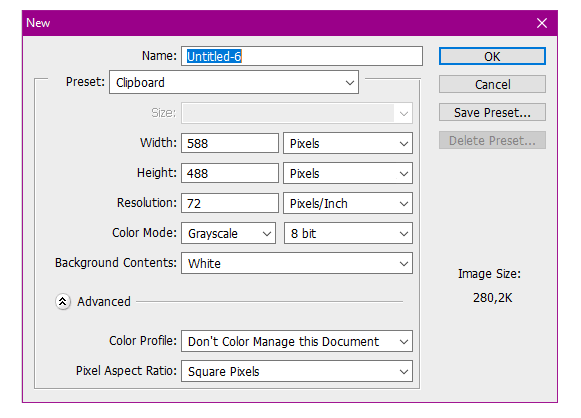This screenshot has height=418, width=581.
Task: Click the Width field showing 588
Action: click(230, 143)
